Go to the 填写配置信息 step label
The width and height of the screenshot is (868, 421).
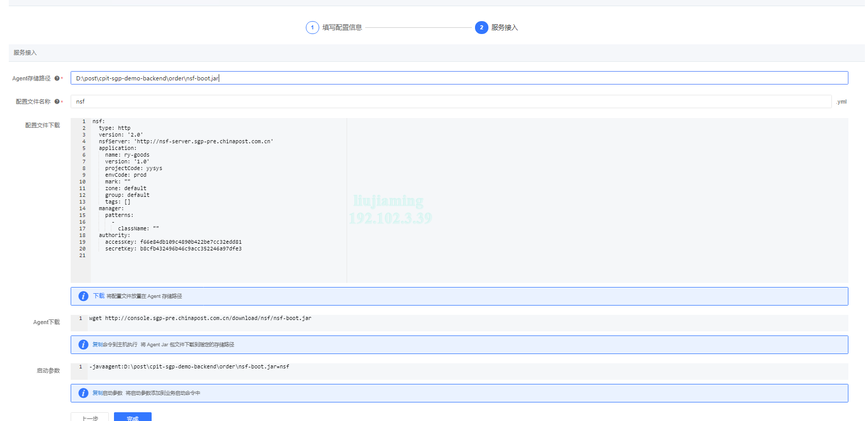[342, 27]
